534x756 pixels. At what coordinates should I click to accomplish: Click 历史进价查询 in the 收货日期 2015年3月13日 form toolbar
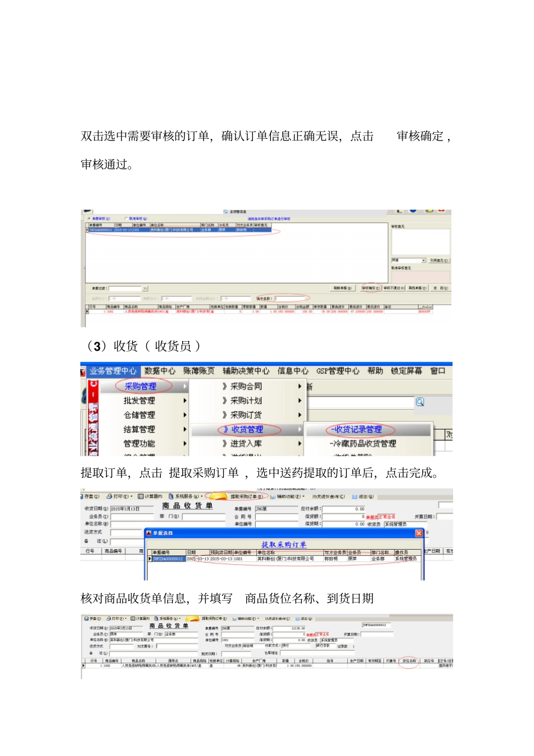point(329,496)
